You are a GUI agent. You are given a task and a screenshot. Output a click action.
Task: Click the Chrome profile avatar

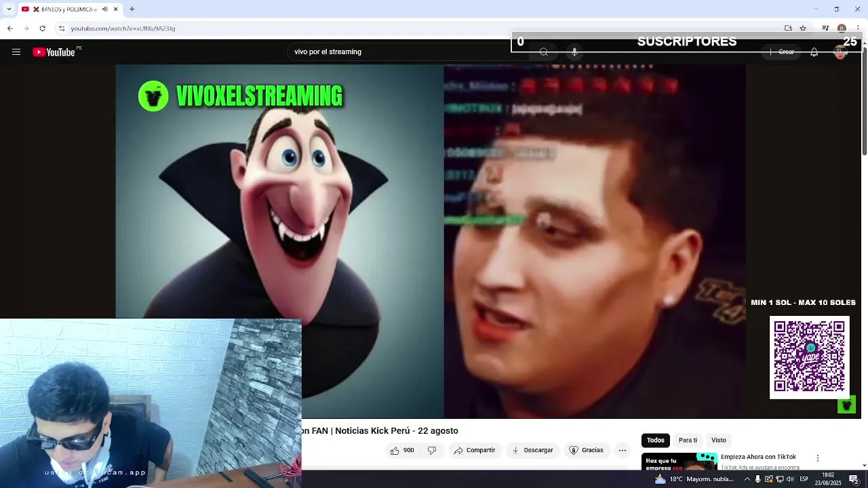click(842, 28)
